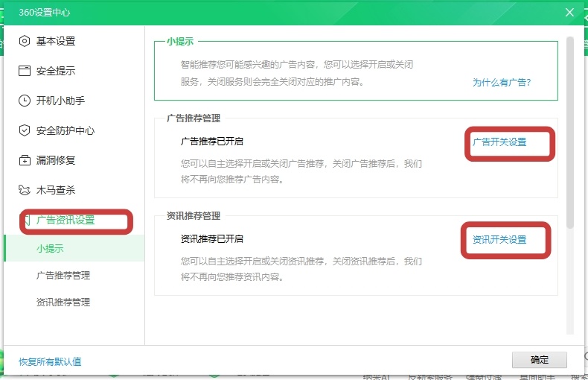Click the 开机小助手 clock icon

pyautogui.click(x=25, y=101)
